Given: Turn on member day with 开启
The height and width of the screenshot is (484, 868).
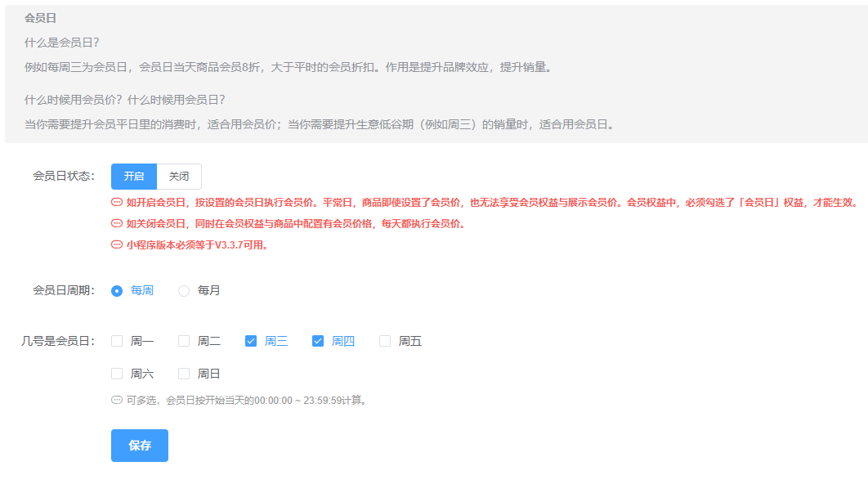Looking at the screenshot, I should pyautogui.click(x=134, y=177).
